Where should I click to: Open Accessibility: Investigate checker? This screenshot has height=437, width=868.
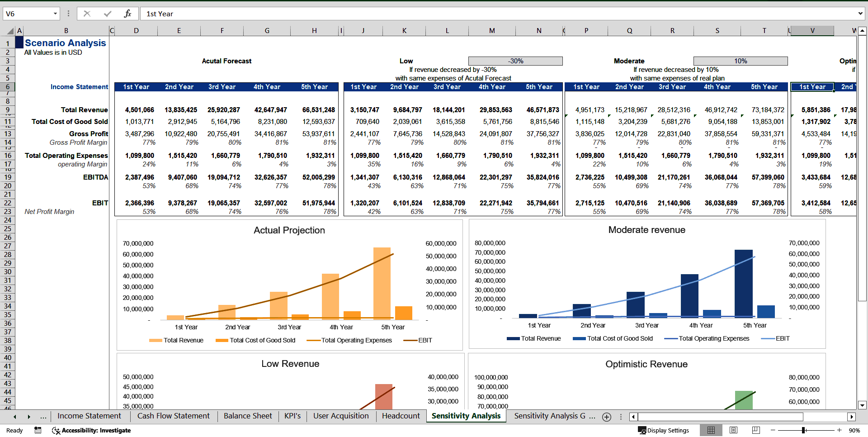click(x=91, y=430)
